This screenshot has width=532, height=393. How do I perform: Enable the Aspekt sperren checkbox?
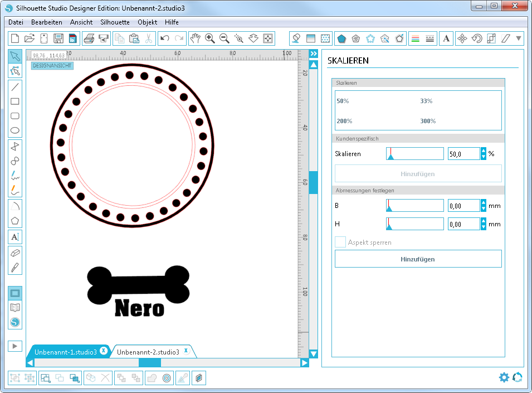tap(340, 242)
